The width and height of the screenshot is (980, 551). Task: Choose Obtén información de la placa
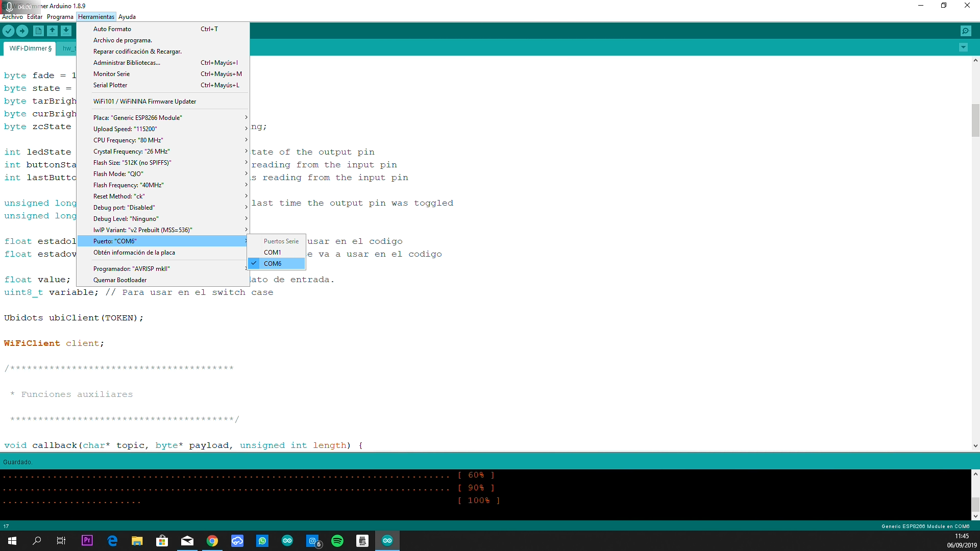pos(163,253)
